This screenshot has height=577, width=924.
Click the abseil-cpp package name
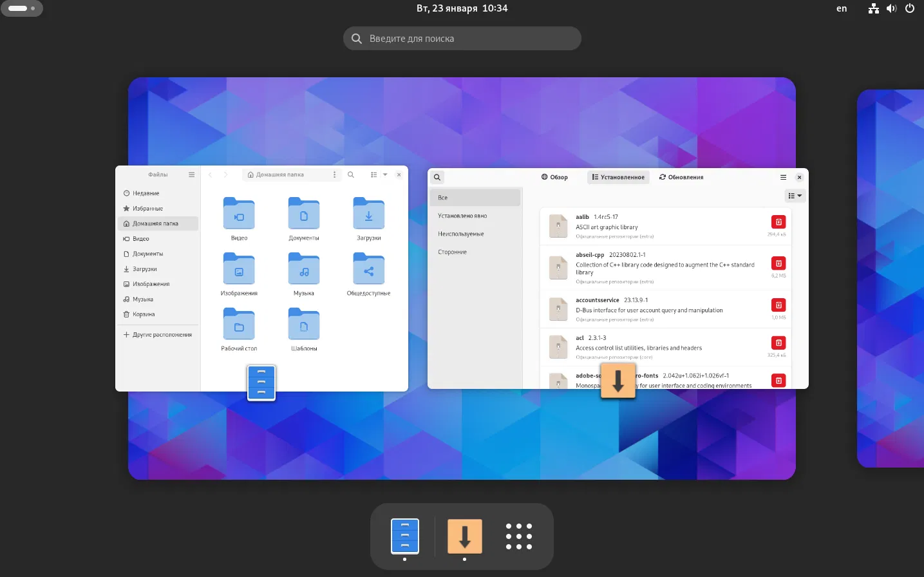590,255
